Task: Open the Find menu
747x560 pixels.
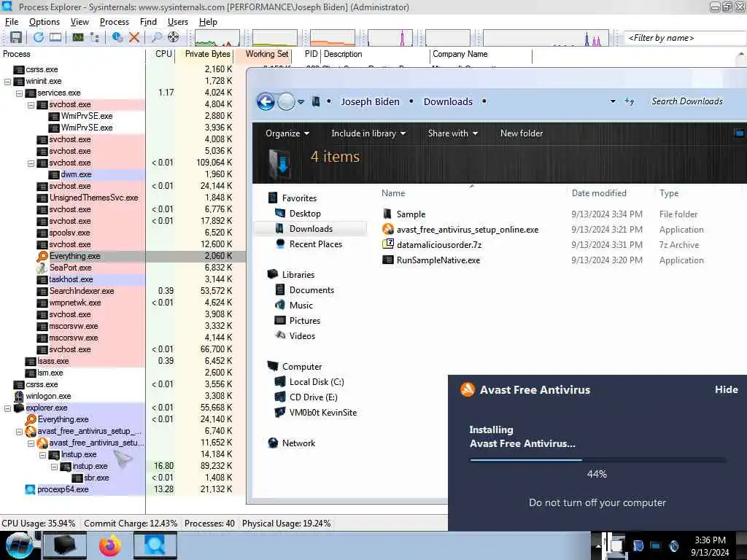Action: 148,22
